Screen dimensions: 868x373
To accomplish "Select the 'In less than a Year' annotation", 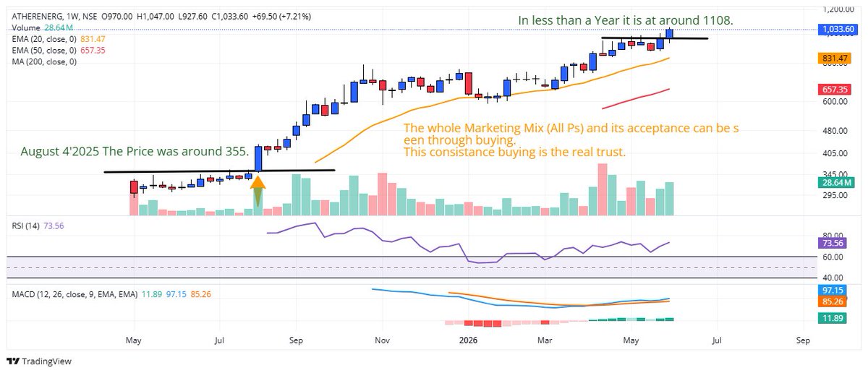I will 626,21.
